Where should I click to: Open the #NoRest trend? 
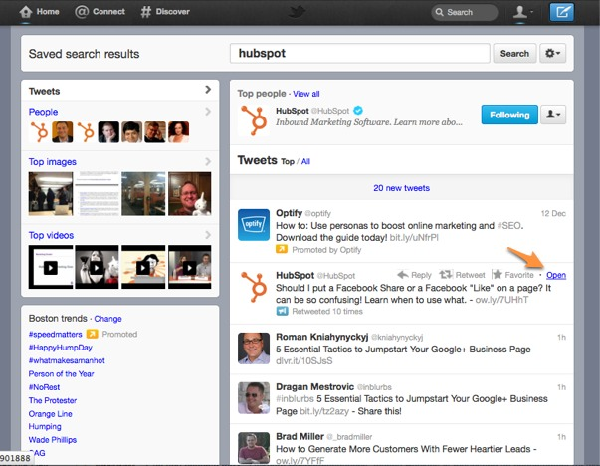44,387
